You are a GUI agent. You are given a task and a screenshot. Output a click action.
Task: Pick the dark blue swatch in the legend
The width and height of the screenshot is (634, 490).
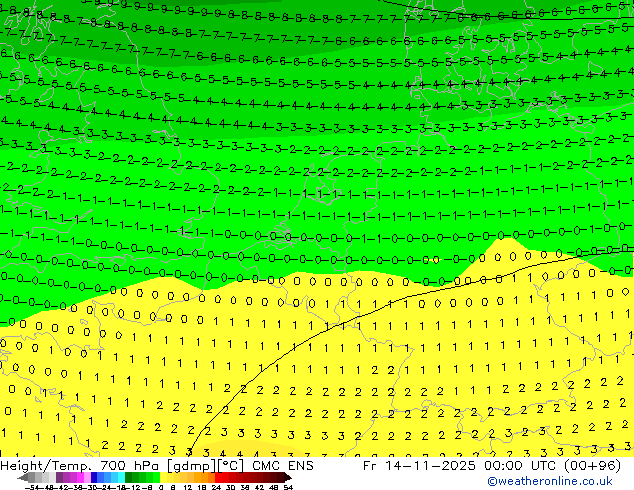point(94,477)
